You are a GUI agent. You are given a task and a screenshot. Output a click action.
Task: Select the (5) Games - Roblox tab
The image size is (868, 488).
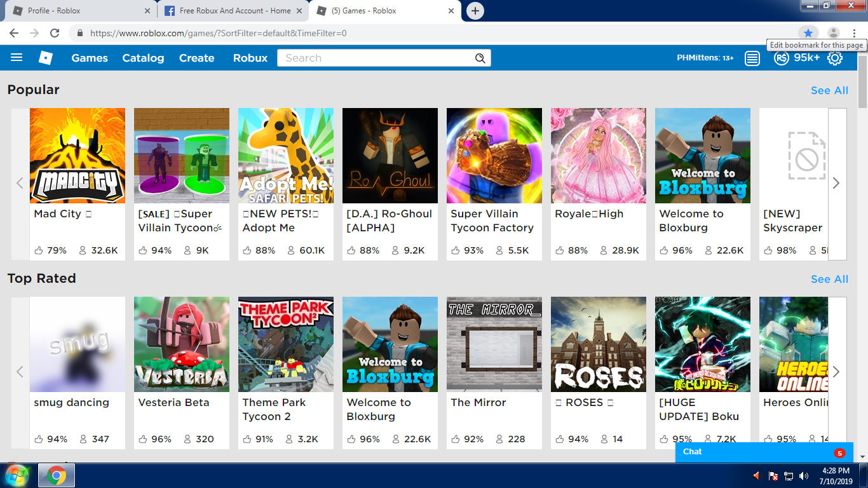pyautogui.click(x=385, y=11)
